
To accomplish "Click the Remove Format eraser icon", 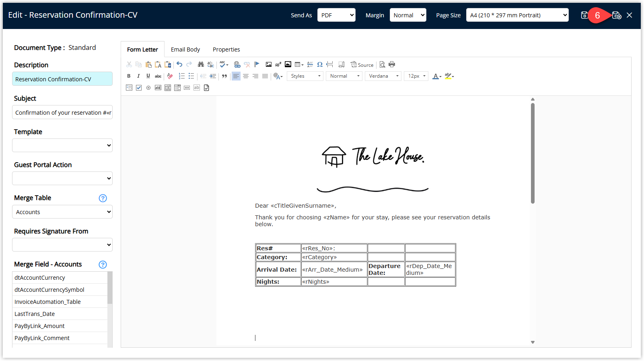I will [170, 76].
